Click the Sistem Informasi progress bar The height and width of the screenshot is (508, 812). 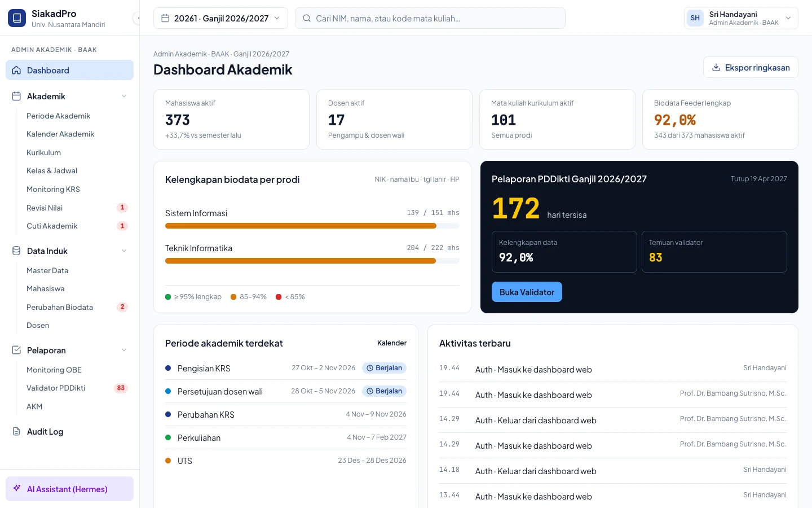(312, 226)
